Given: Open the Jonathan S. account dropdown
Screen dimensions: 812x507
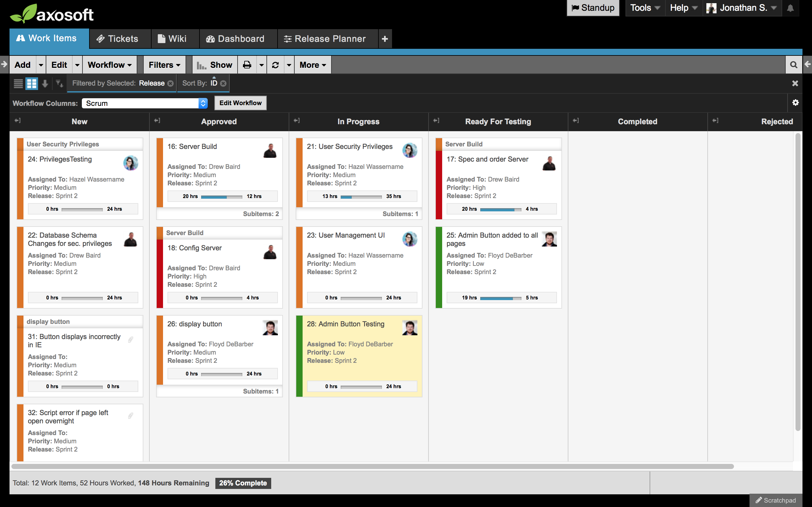Looking at the screenshot, I should [742, 8].
